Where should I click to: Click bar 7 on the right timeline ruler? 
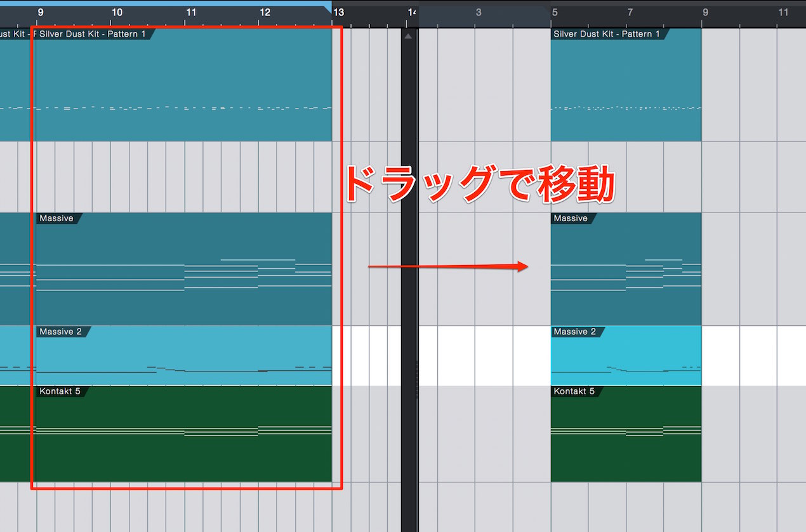point(630,13)
